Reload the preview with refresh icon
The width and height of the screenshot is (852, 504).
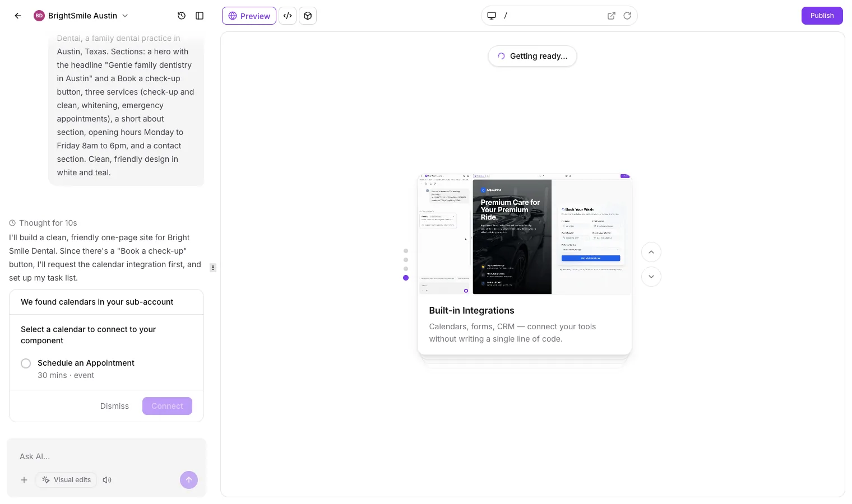pos(627,16)
